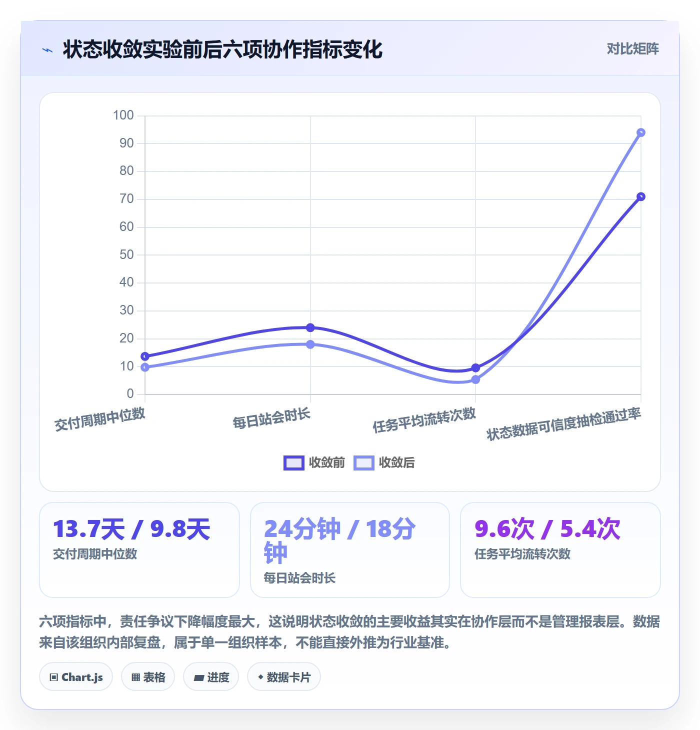The width and height of the screenshot is (700, 730).
Task: Click the chart title 状态收敛实验前后六项协作指标变化
Action: (x=222, y=50)
